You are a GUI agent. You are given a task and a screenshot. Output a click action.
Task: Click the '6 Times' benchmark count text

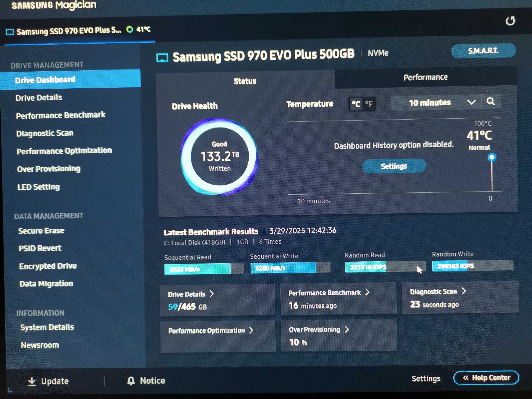pyautogui.click(x=270, y=242)
